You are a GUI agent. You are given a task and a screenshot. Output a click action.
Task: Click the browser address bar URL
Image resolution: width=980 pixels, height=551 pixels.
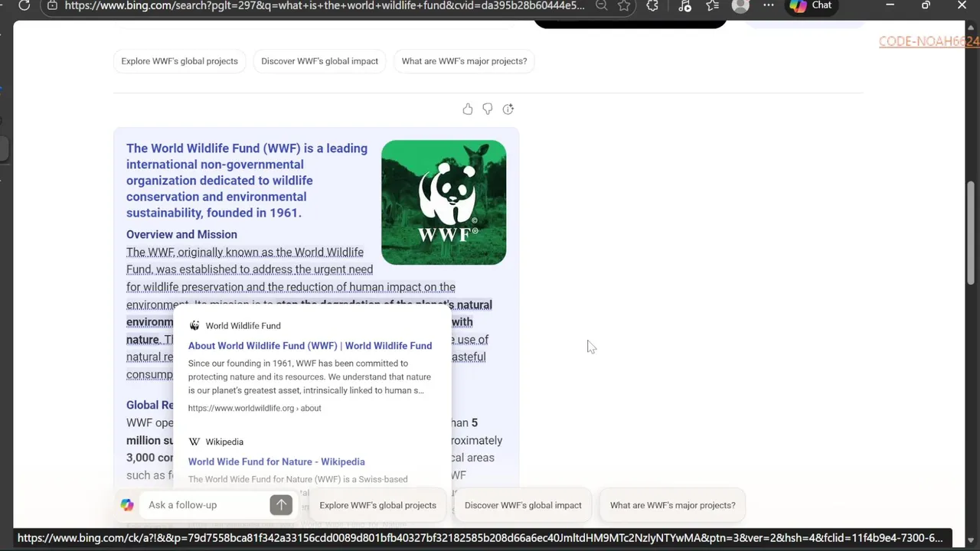click(x=325, y=5)
